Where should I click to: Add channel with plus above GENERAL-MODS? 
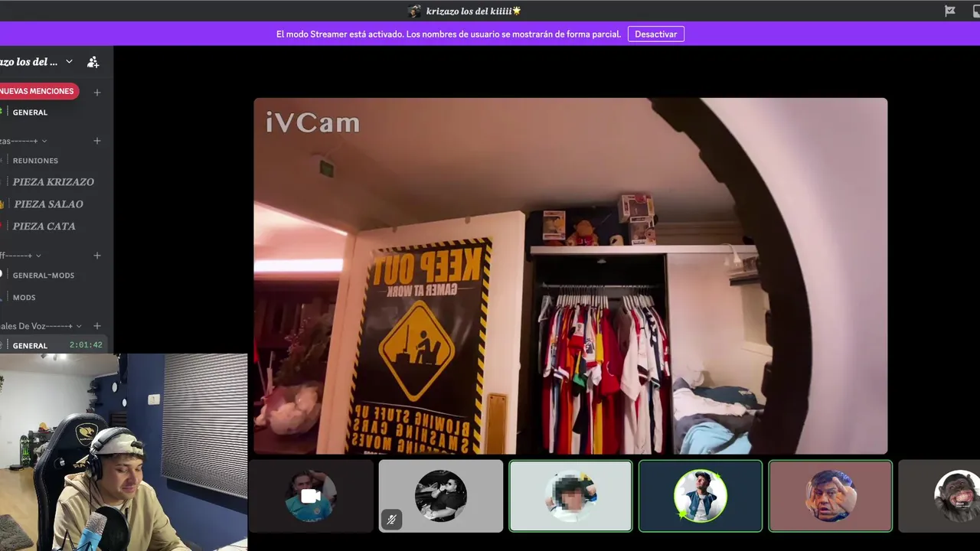(97, 256)
